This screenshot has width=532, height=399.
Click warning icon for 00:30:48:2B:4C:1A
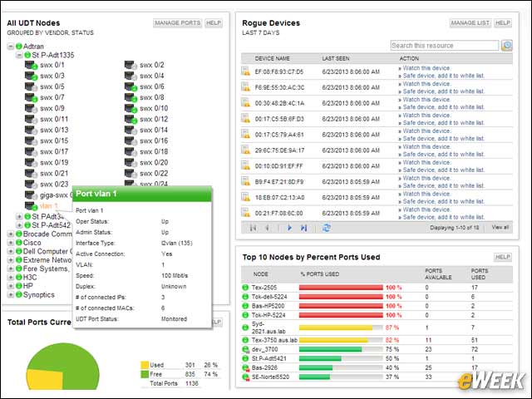pos(246,103)
